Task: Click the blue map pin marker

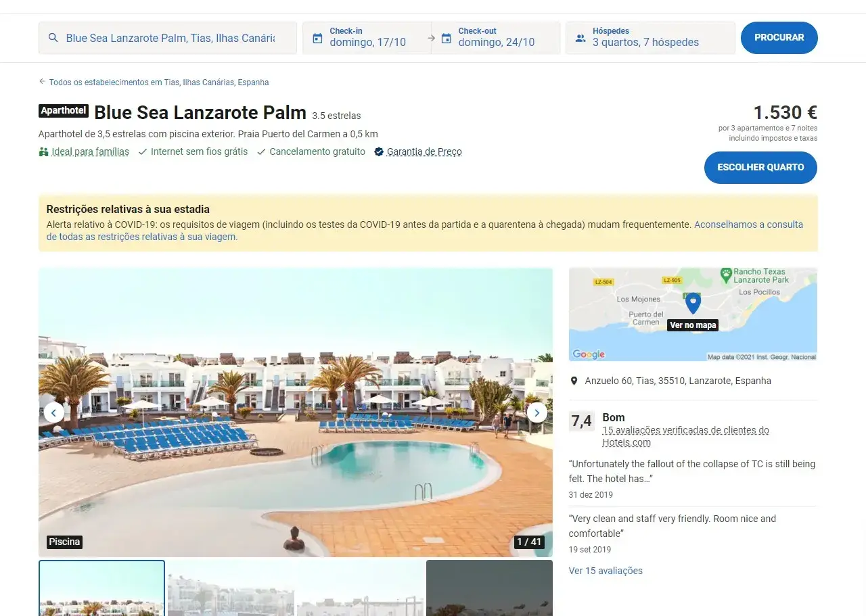Action: click(x=693, y=303)
